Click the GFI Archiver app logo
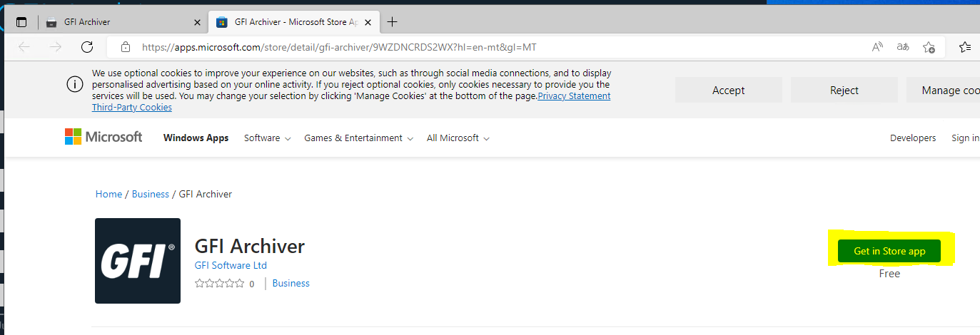The width and height of the screenshot is (980, 335). [138, 261]
